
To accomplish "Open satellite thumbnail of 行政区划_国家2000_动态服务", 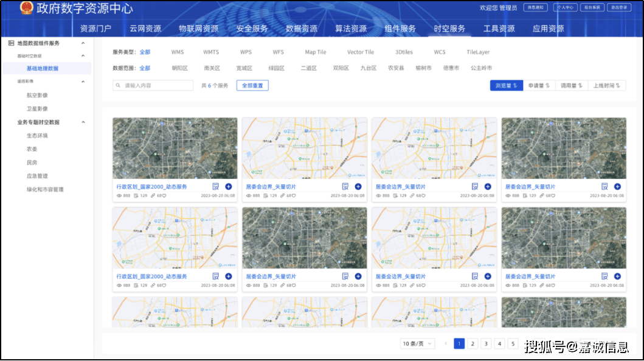I will coord(175,149).
